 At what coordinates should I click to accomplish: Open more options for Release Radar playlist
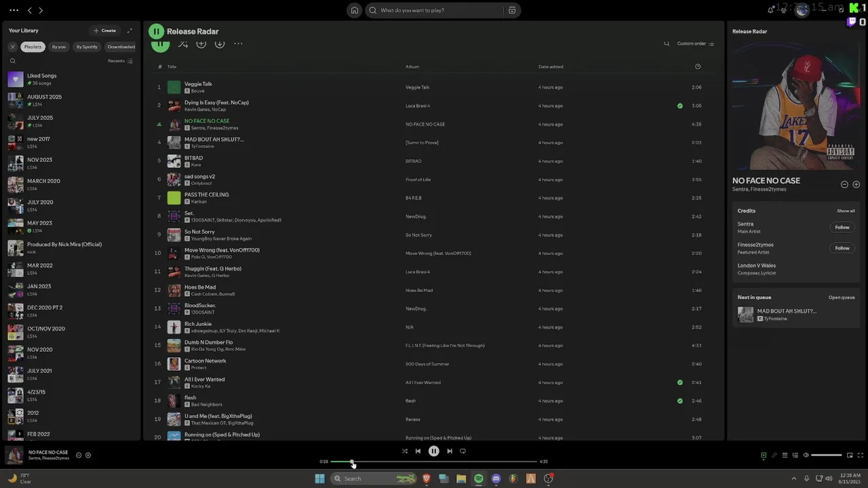click(238, 43)
